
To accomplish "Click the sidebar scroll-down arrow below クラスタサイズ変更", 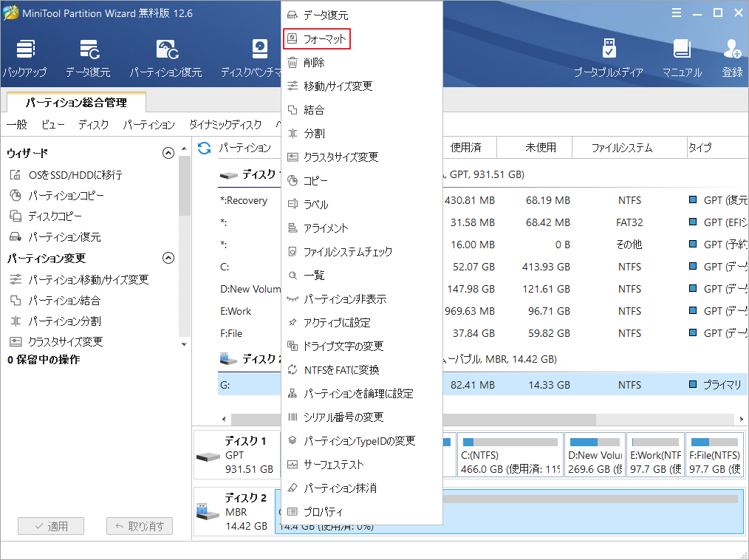I will [182, 344].
